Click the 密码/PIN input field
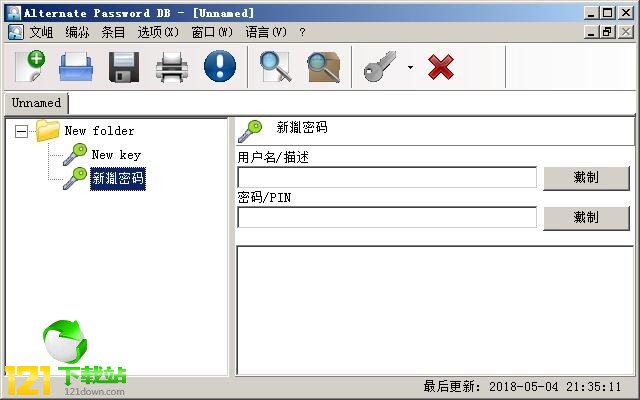Screen dimensions: 640x400 (387, 217)
